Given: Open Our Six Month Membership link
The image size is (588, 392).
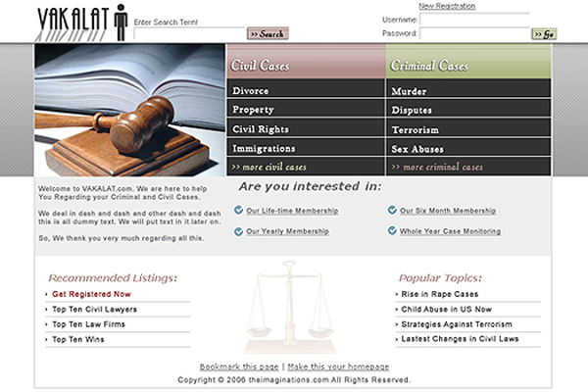Looking at the screenshot, I should pos(448,211).
